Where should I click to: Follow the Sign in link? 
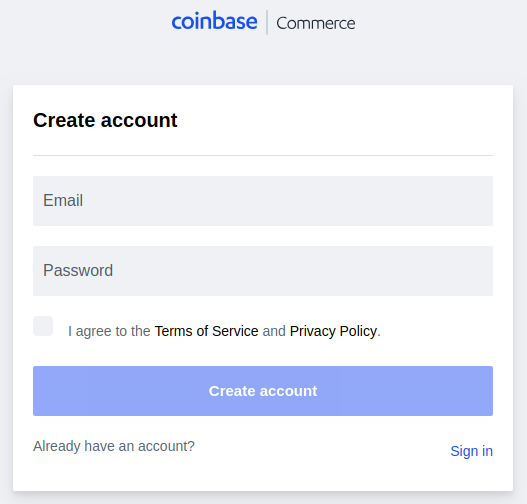[472, 451]
